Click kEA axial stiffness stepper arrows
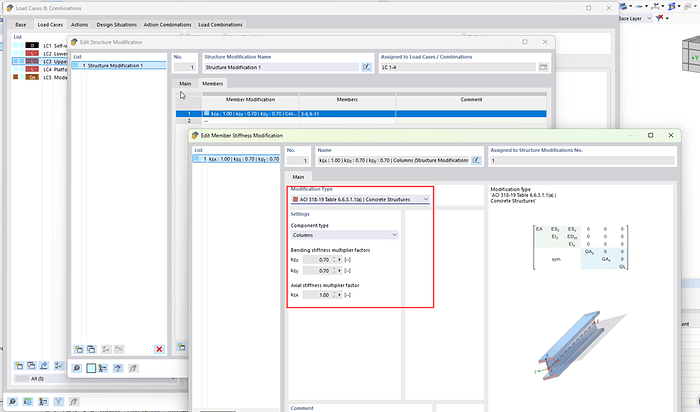Image resolution: width=700 pixels, height=412 pixels. [x=335, y=296]
